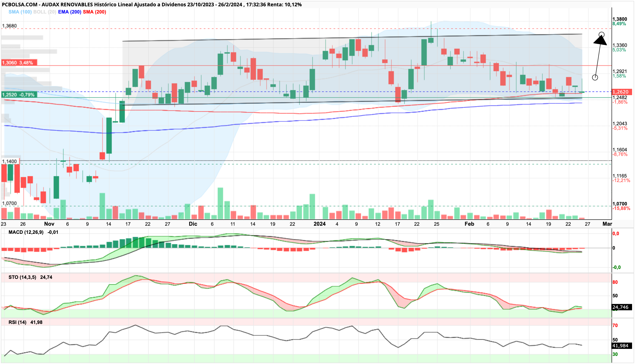Select the red 1,3060 3,48% price tag
The width and height of the screenshot is (635, 364).
[19, 63]
